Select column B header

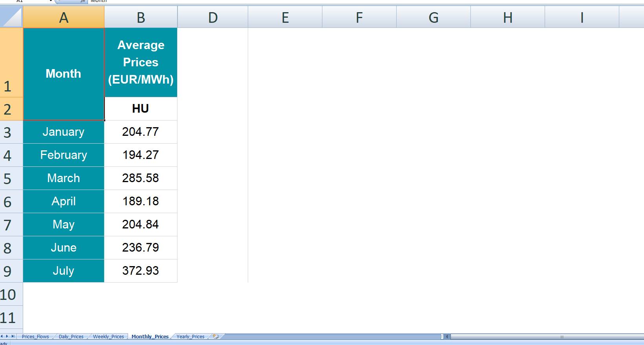(141, 18)
